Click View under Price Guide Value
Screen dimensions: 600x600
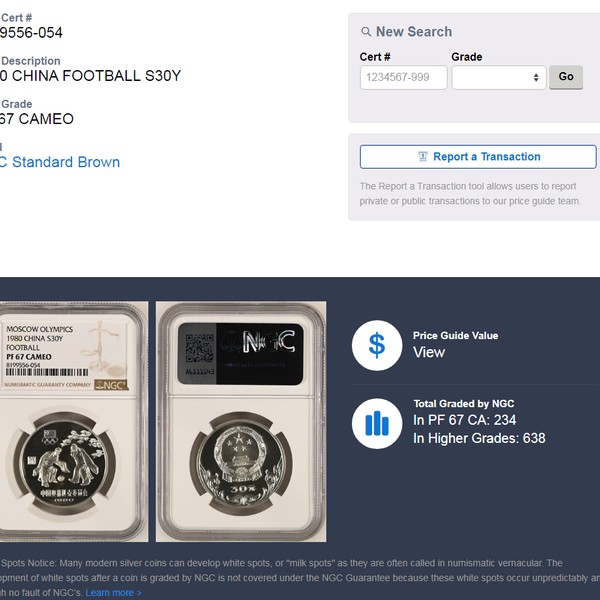(429, 352)
